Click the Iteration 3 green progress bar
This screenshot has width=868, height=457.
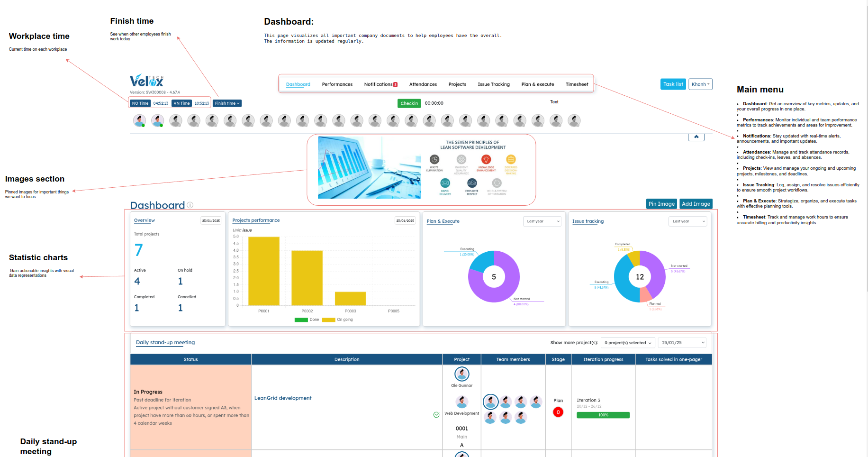click(603, 415)
